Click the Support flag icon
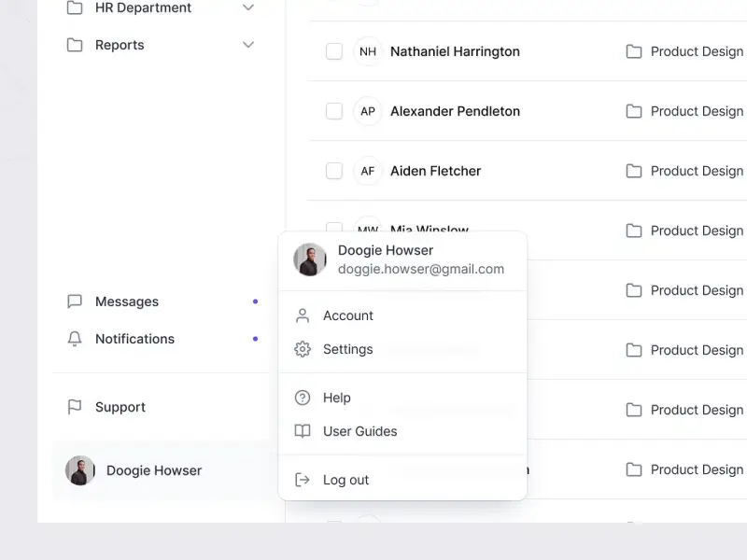 tap(75, 407)
